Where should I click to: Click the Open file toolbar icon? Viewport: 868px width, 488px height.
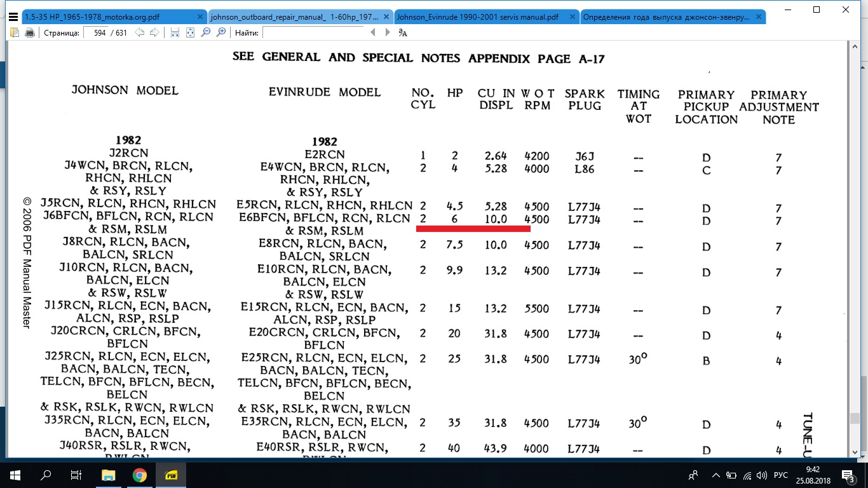pyautogui.click(x=15, y=32)
